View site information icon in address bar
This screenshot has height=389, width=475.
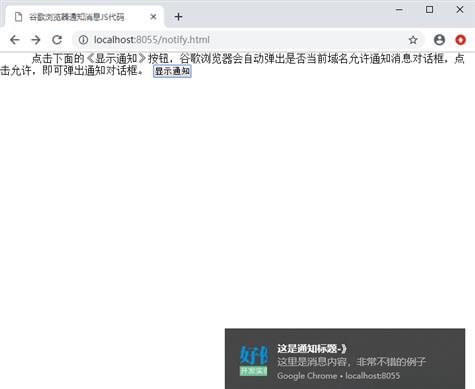(x=83, y=40)
